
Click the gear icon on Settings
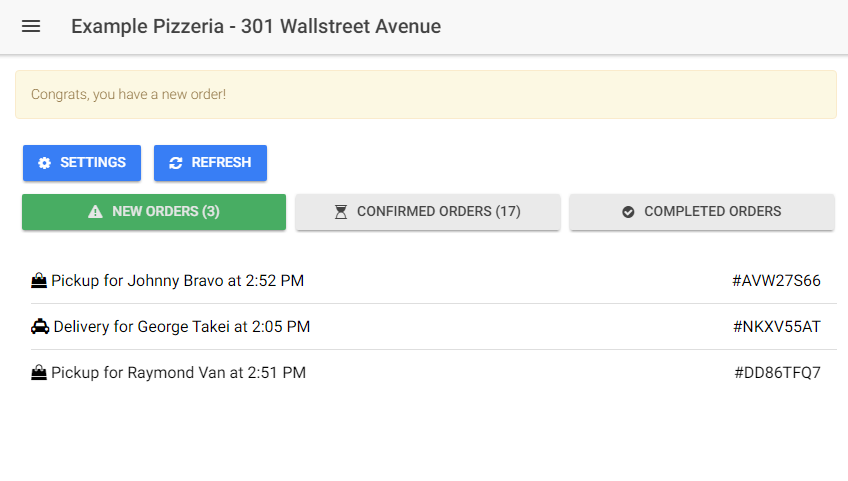click(x=44, y=163)
